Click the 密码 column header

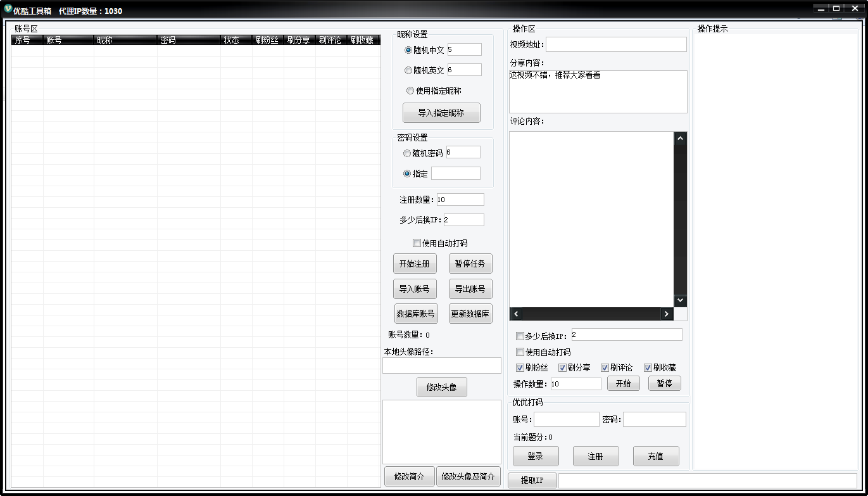tap(189, 40)
